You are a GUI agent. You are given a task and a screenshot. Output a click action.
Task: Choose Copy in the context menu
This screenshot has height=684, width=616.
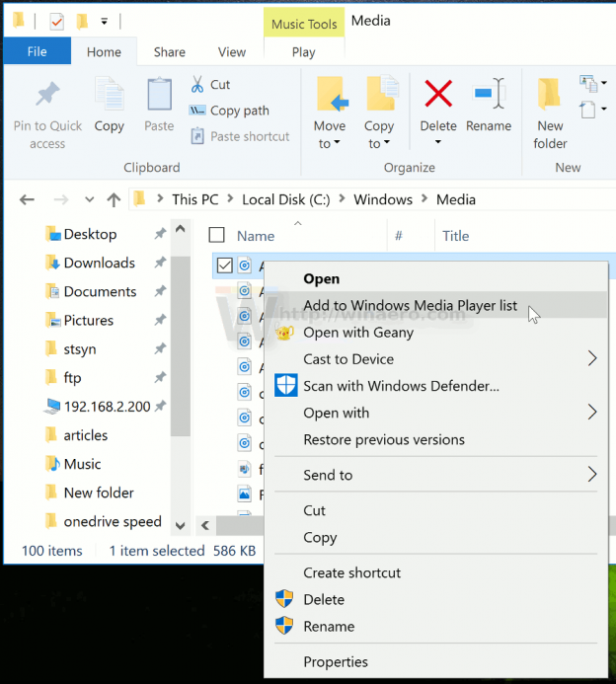point(436,537)
